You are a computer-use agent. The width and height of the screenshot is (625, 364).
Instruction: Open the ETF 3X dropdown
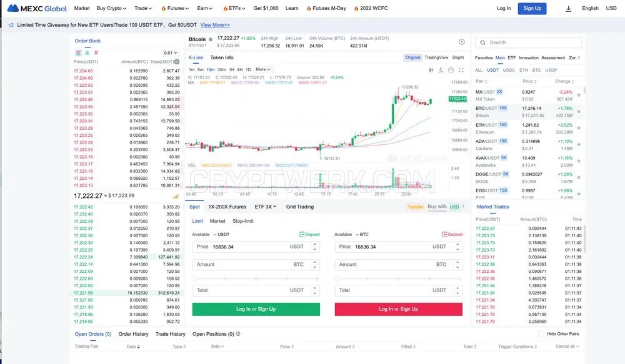[x=266, y=207]
